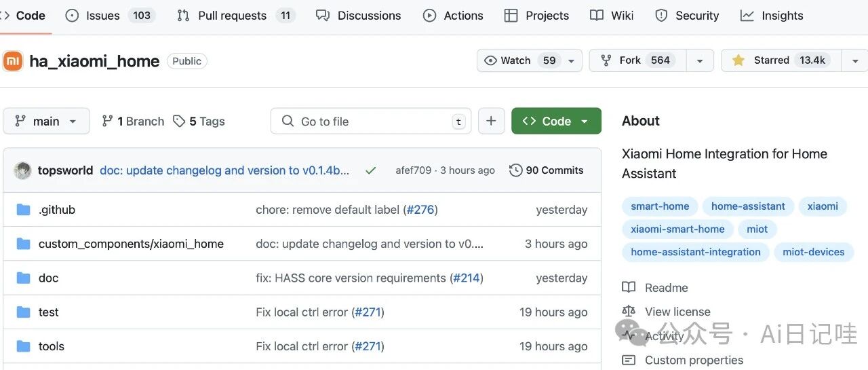Select the home-assistant topic tag
This screenshot has height=370, width=868.
(748, 206)
